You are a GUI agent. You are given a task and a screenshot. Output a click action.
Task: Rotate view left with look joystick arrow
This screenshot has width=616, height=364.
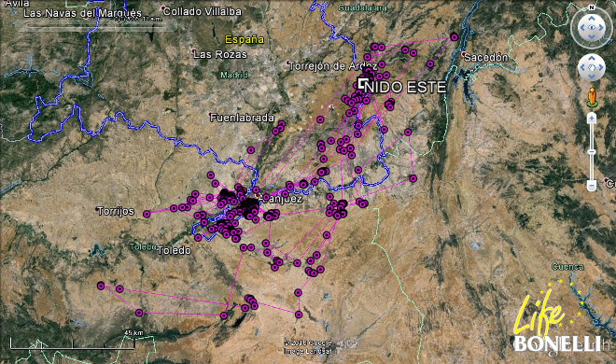582,28
